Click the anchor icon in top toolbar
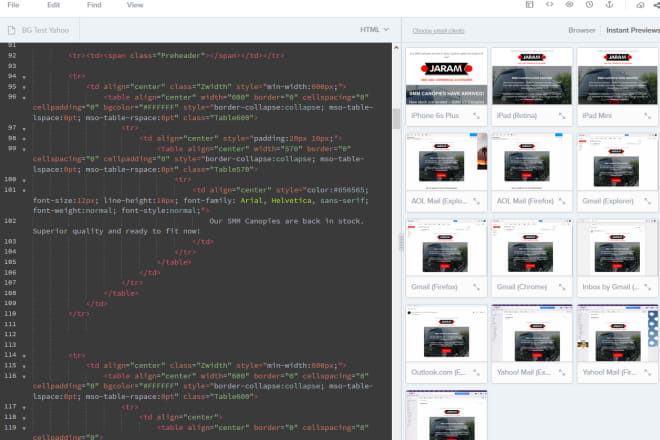 [x=609, y=5]
